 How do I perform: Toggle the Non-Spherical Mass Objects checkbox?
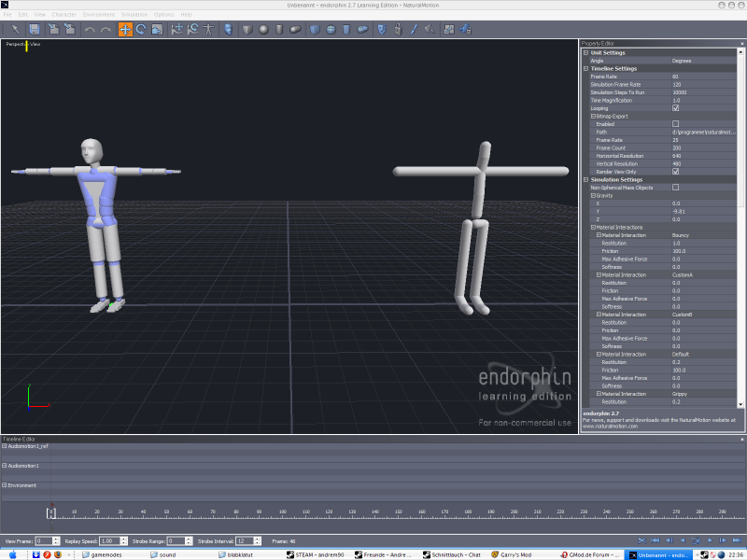pyautogui.click(x=675, y=188)
